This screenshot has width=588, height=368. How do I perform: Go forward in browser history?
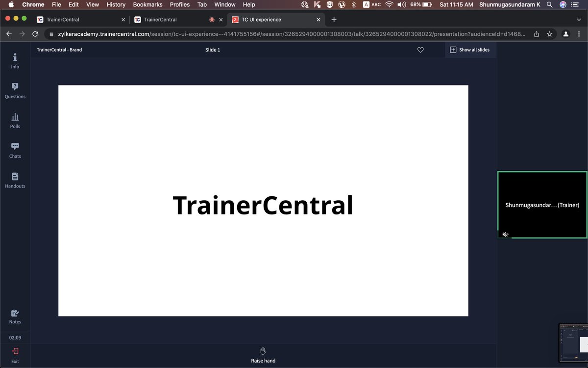22,34
